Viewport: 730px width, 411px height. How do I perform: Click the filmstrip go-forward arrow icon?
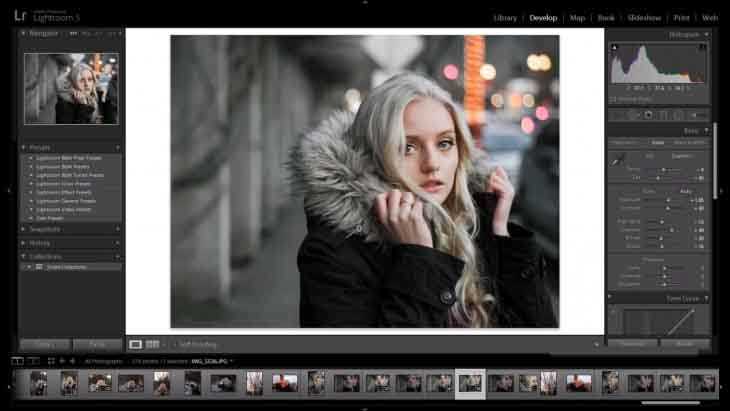[73, 360]
